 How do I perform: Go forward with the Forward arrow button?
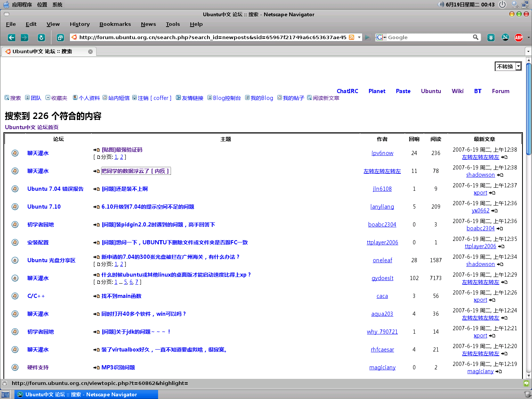pos(24,37)
